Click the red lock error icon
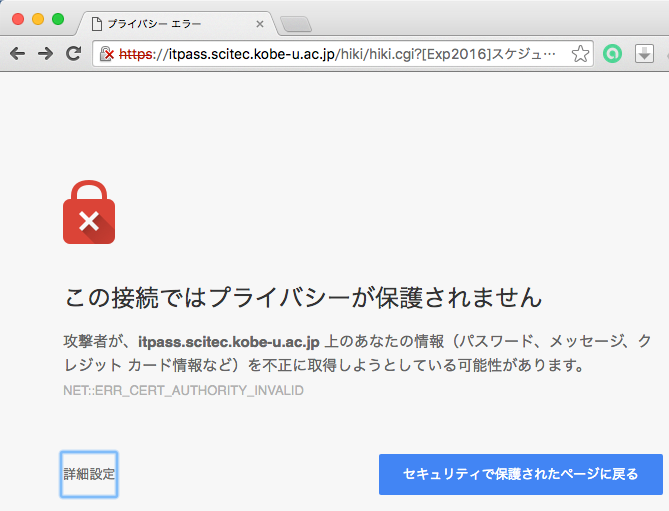Viewport: 669px width, 511px height. tap(89, 212)
